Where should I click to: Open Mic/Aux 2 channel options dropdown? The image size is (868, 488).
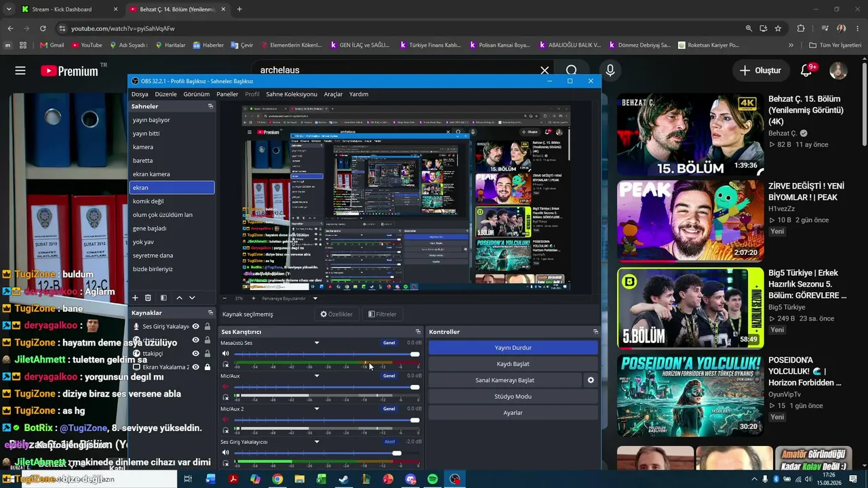click(x=317, y=409)
